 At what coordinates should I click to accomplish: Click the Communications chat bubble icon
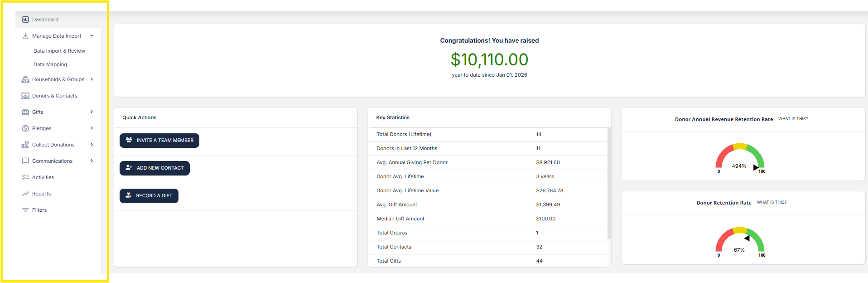(25, 161)
